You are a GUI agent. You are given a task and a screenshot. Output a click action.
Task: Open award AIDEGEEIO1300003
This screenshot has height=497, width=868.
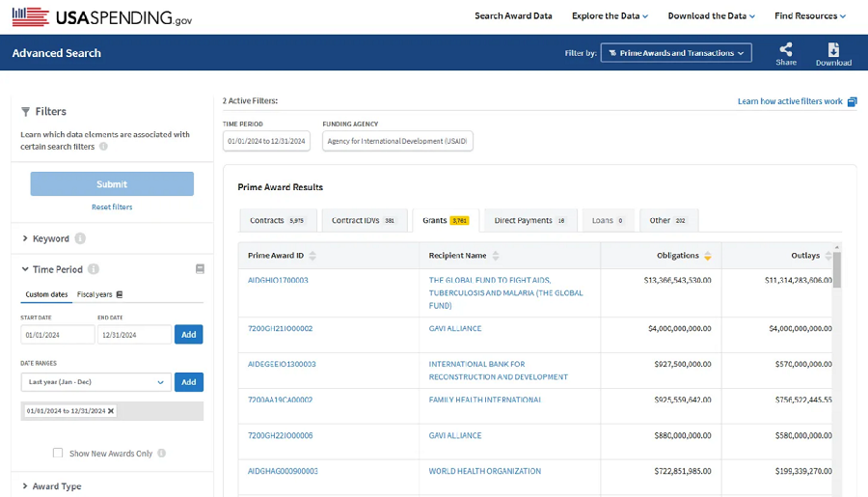(282, 364)
